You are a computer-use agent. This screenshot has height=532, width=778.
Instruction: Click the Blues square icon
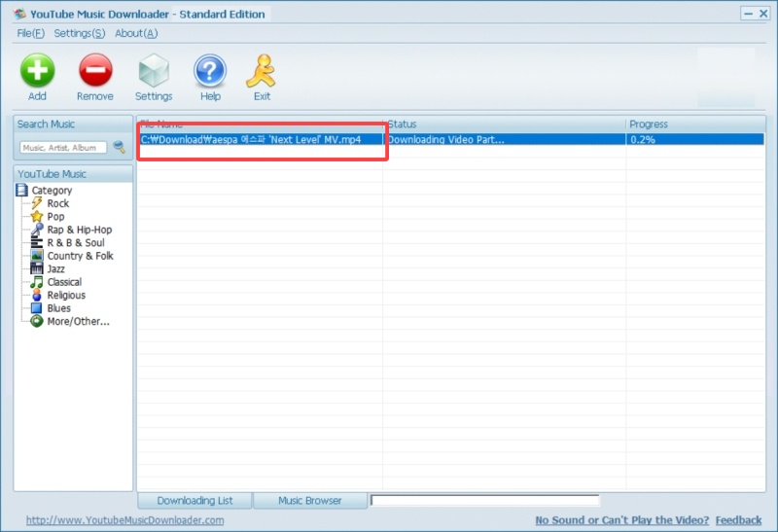(x=37, y=308)
